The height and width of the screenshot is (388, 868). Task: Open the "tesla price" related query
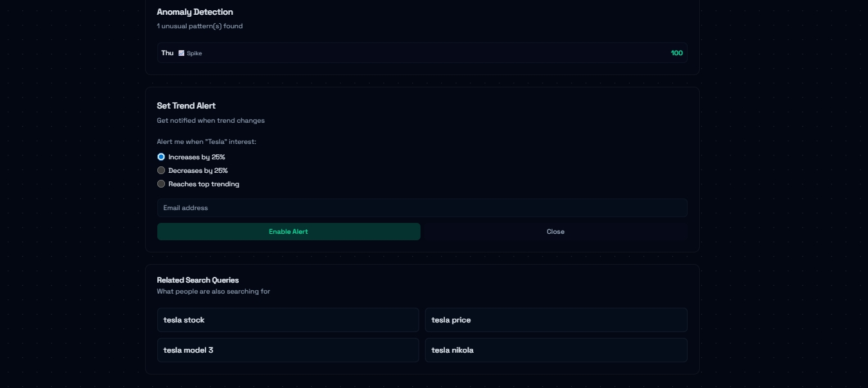[x=555, y=320]
